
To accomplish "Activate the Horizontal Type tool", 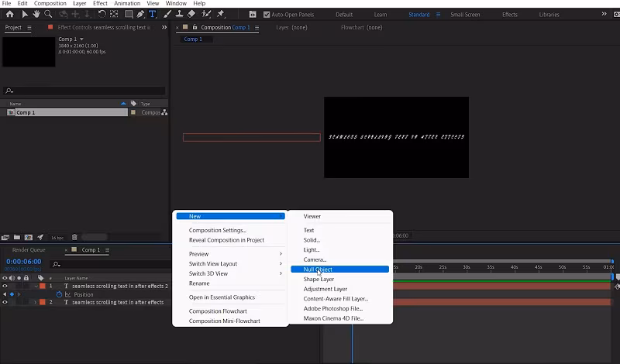I will coord(152,14).
